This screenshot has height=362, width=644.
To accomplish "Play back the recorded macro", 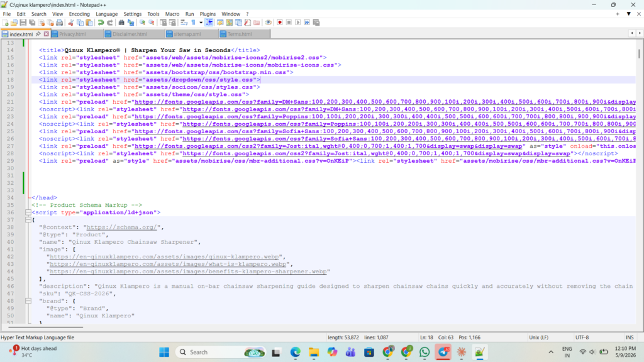I will 297,23.
